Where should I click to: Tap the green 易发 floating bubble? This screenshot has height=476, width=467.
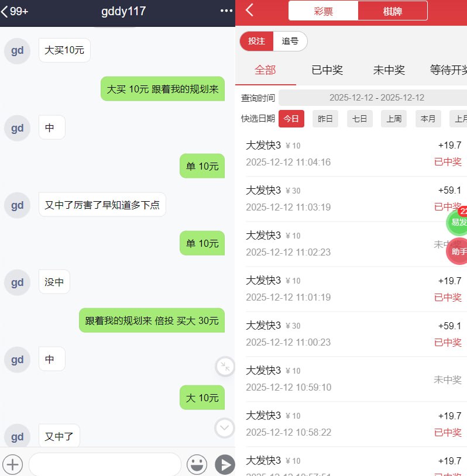click(457, 222)
